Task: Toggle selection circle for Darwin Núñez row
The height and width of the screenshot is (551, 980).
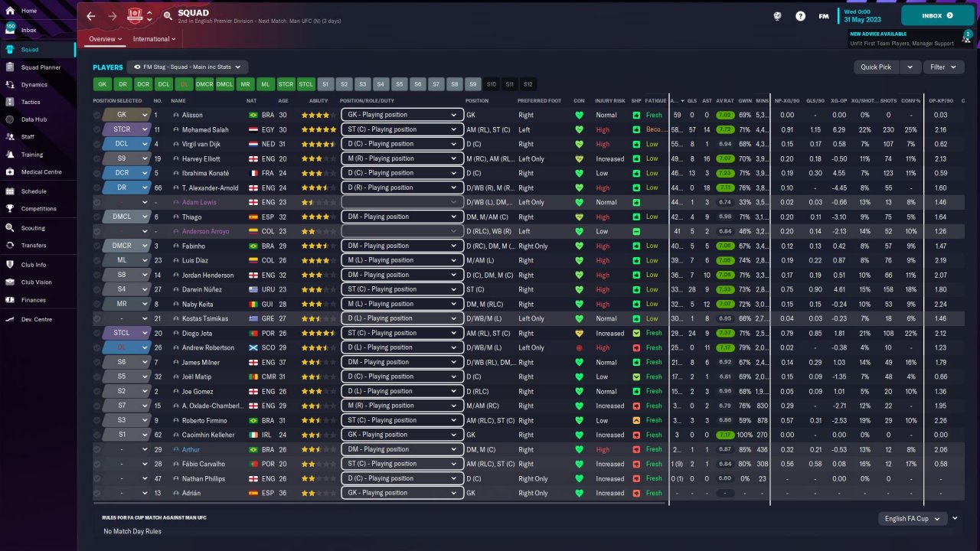Action: [96, 289]
